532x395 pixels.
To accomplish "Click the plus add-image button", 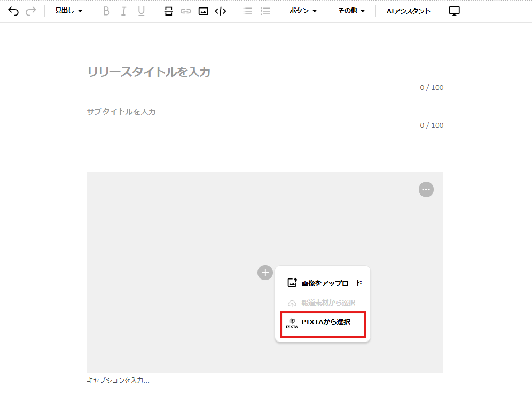I will click(265, 273).
